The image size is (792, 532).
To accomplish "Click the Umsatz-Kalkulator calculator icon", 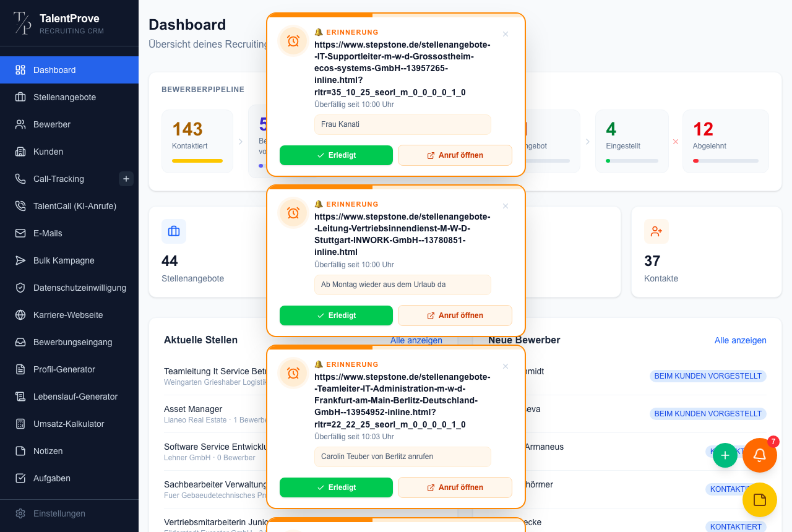I will point(20,424).
